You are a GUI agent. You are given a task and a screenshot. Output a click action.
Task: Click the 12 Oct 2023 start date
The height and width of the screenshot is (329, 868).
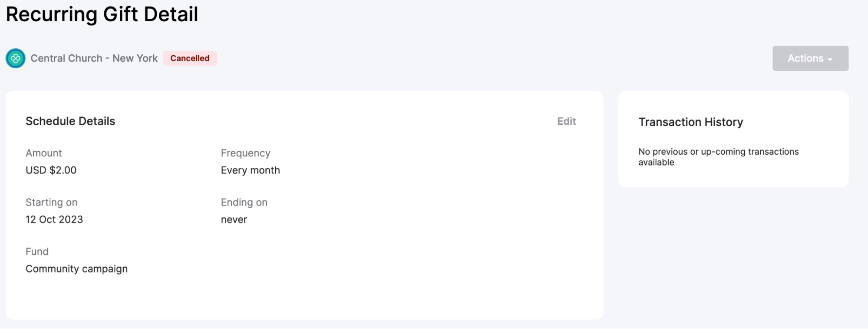[54, 219]
